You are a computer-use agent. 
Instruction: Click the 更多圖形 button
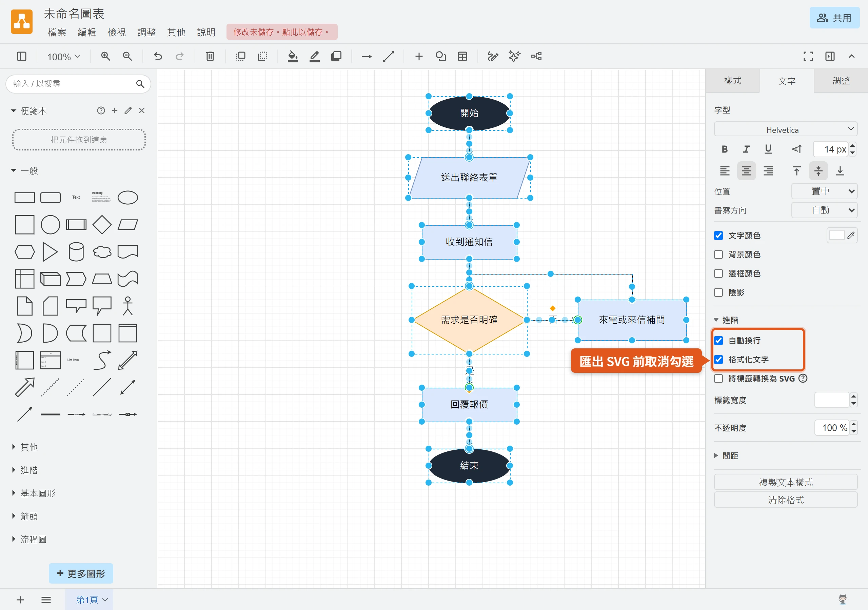click(x=81, y=573)
